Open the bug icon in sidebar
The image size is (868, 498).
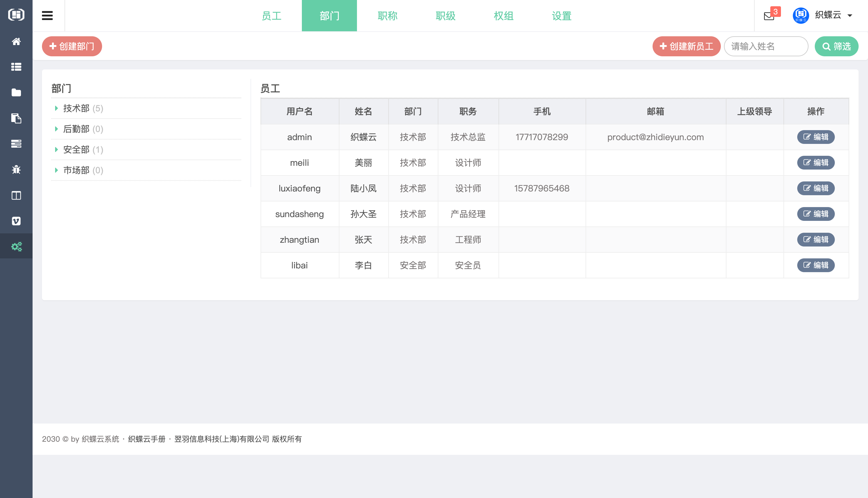pos(16,170)
